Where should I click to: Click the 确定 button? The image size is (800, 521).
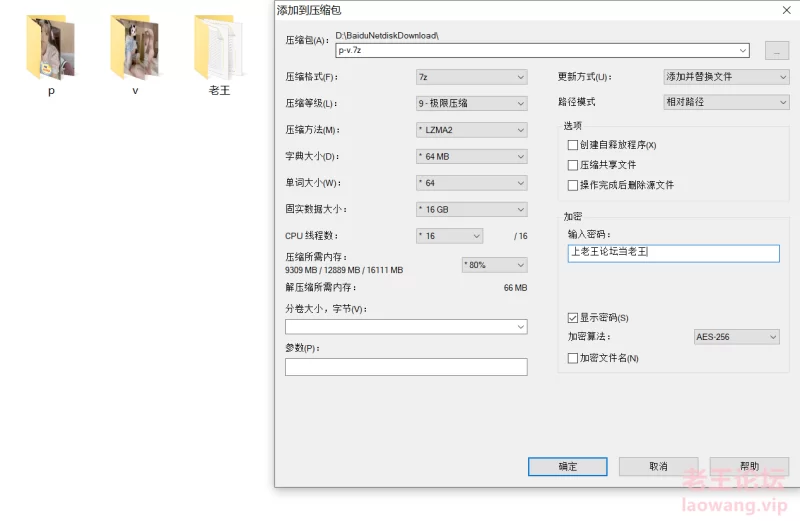click(567, 466)
